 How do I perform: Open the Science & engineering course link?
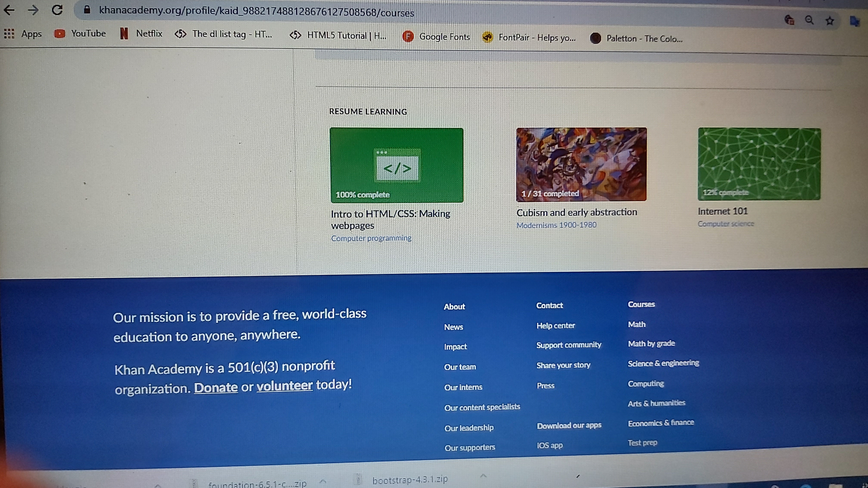[663, 363]
